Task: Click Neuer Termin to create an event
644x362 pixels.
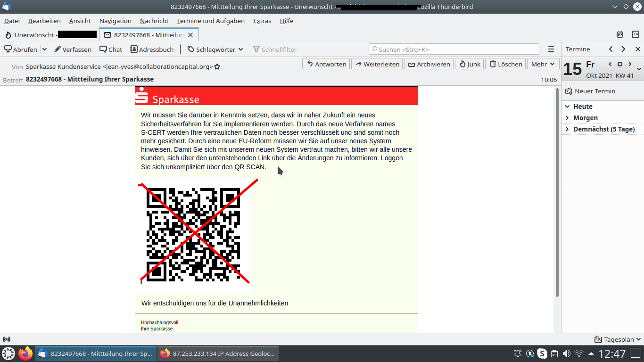Action: tap(590, 91)
